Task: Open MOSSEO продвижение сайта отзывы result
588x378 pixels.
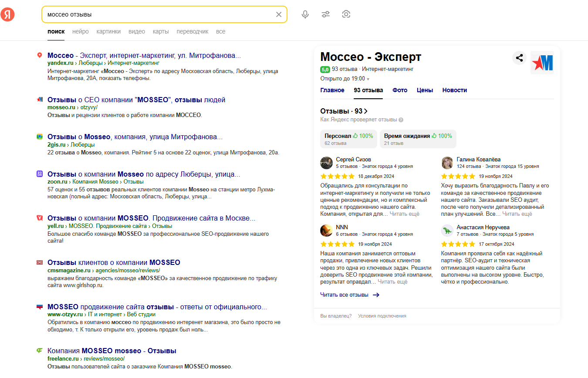Action: point(157,307)
